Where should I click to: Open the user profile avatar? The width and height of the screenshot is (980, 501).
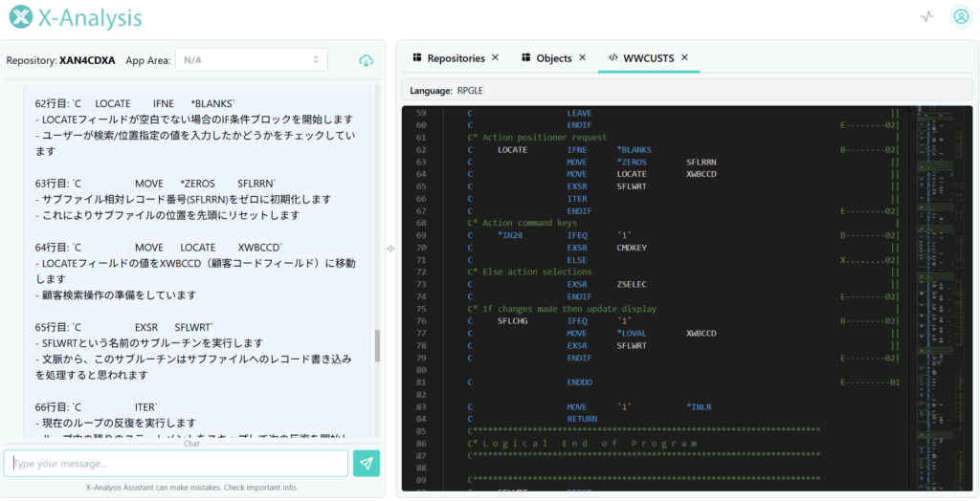961,17
